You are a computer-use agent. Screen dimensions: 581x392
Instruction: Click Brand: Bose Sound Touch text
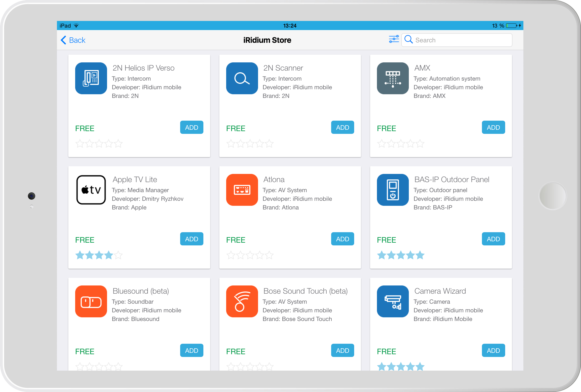(x=297, y=319)
